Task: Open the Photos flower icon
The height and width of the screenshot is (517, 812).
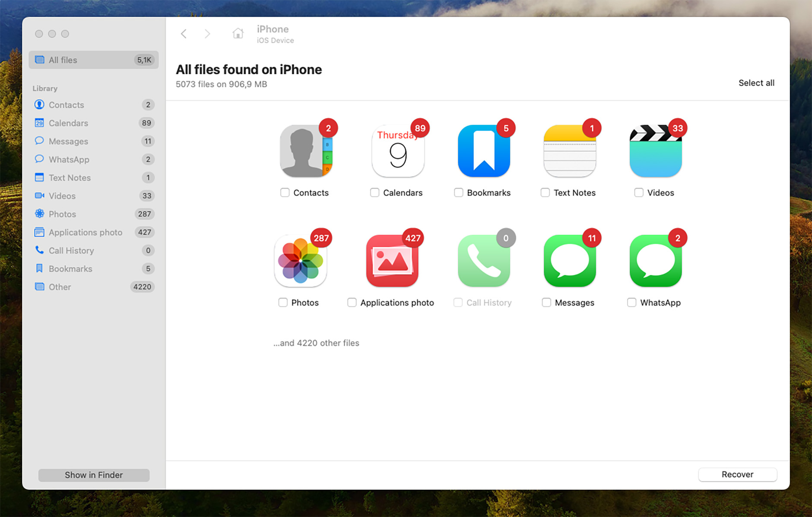Action: (x=301, y=261)
